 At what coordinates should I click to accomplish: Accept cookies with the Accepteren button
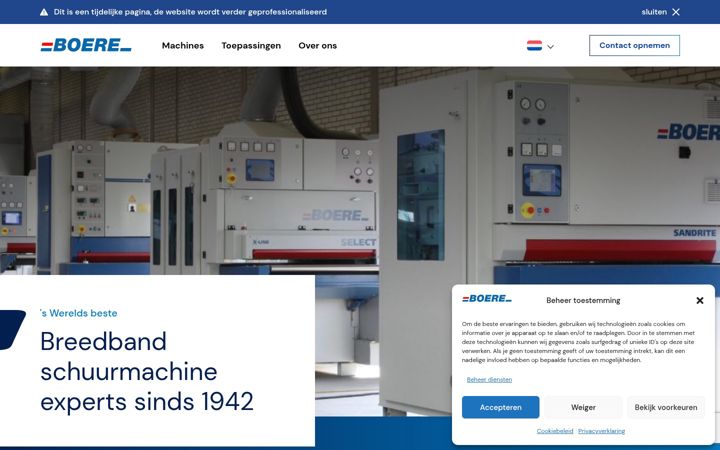pos(501,407)
